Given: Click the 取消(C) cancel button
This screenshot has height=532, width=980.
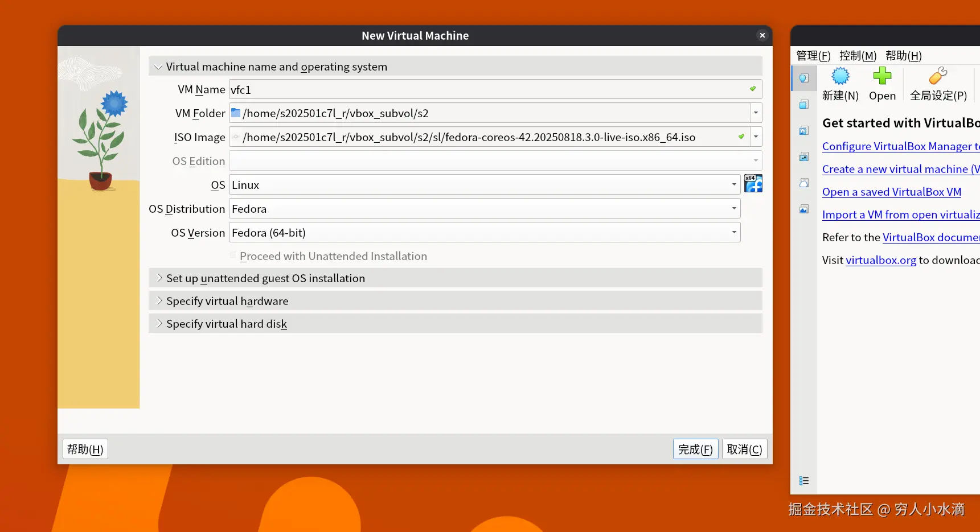Looking at the screenshot, I should (744, 449).
